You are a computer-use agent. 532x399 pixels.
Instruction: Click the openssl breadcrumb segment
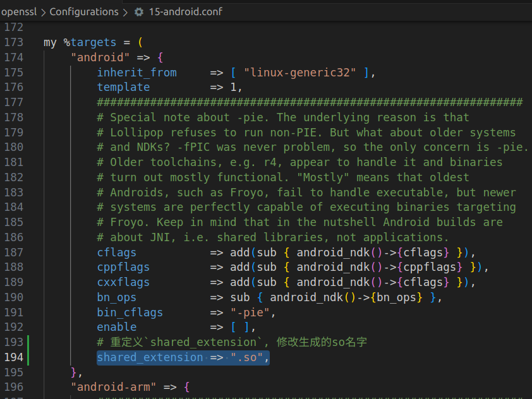click(19, 12)
